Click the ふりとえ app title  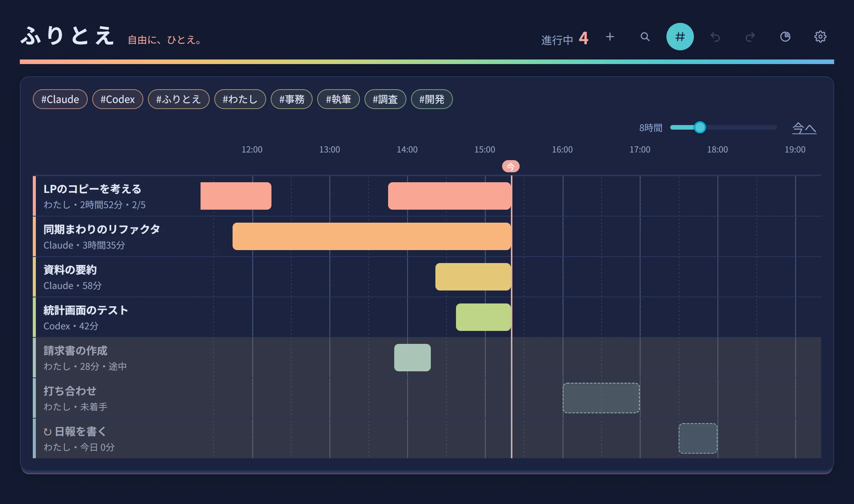click(67, 36)
